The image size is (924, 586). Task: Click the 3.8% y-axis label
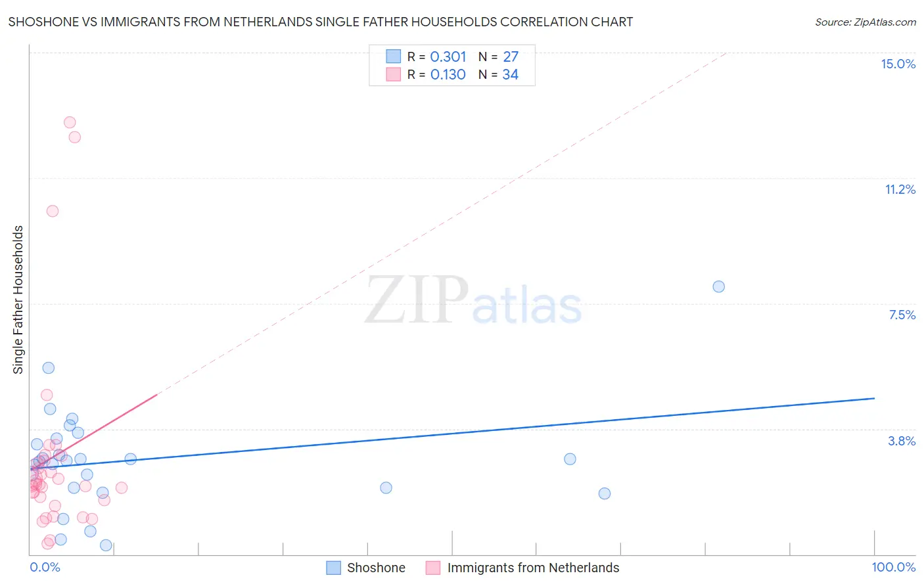point(902,441)
